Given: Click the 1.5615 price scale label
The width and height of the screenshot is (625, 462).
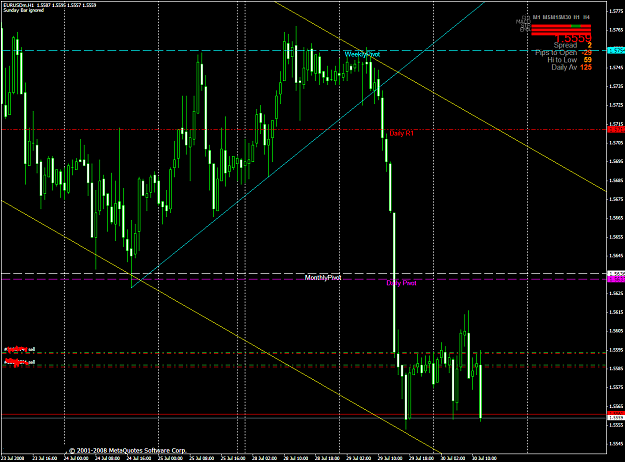Looking at the screenshot, I should coord(616,312).
